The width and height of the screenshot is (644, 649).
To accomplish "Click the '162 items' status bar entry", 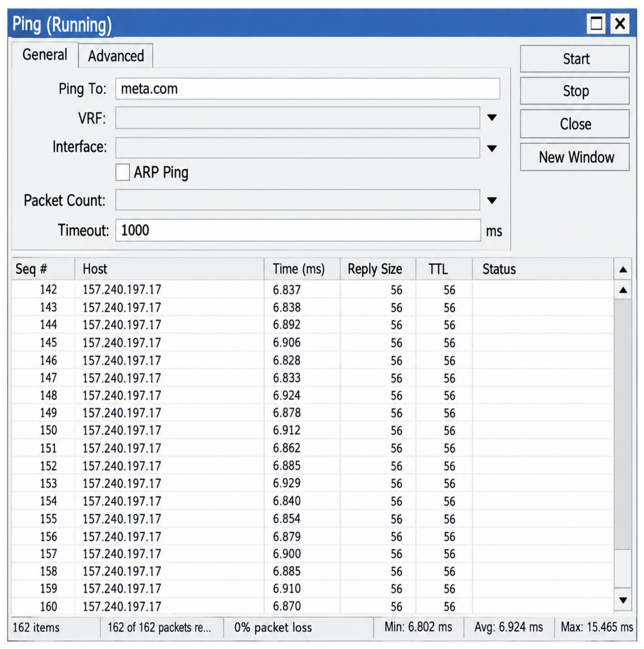I will click(36, 627).
